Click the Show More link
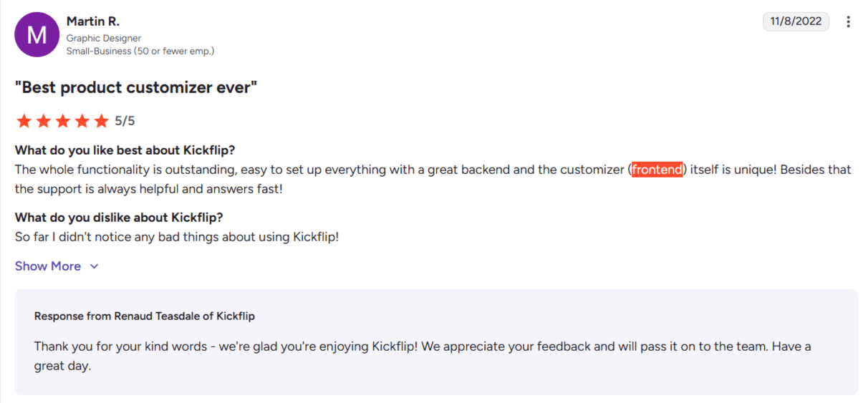This screenshot has height=403, width=868. tap(48, 266)
